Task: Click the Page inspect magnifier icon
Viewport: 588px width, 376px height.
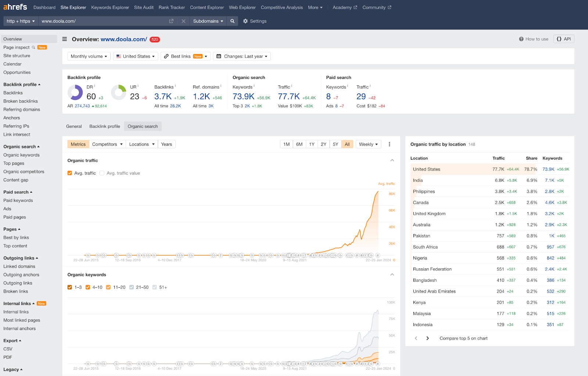Action: point(33,47)
